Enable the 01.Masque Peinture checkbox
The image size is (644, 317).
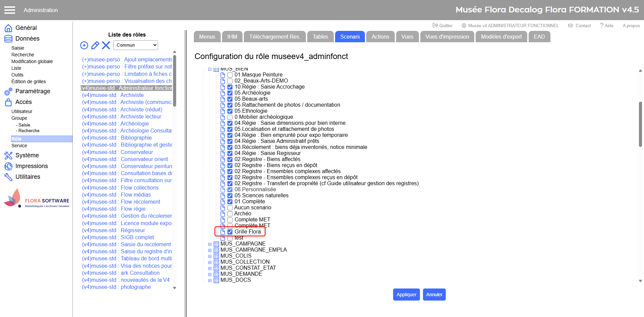coord(230,75)
